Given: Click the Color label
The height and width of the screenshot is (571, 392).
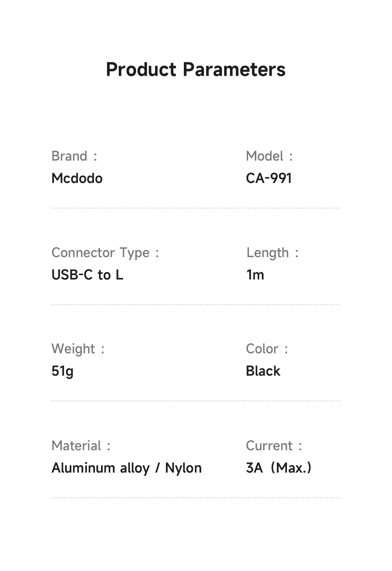Looking at the screenshot, I should coord(262,349).
